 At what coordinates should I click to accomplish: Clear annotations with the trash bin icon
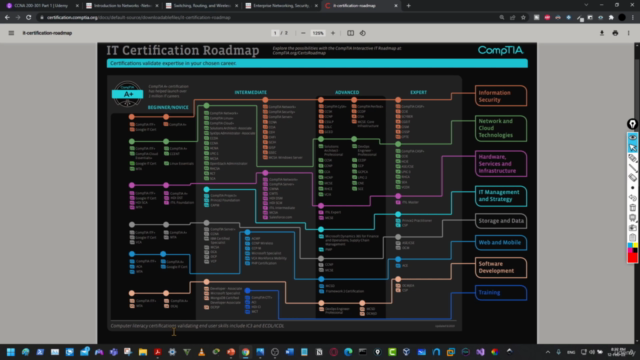pos(632,208)
